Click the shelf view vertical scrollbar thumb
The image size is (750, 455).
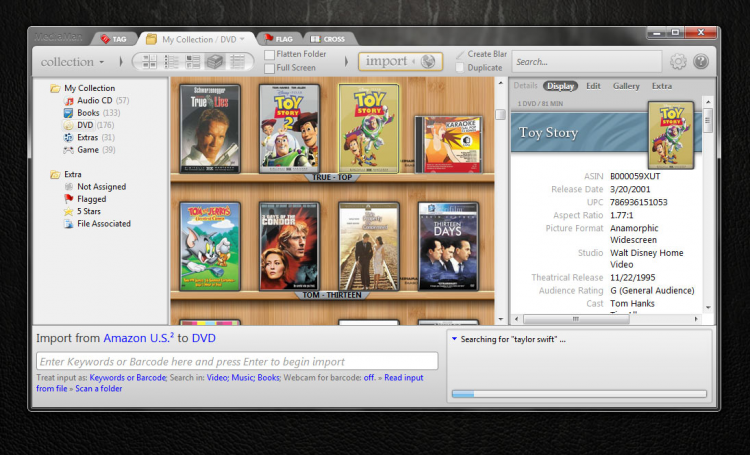pos(500,114)
